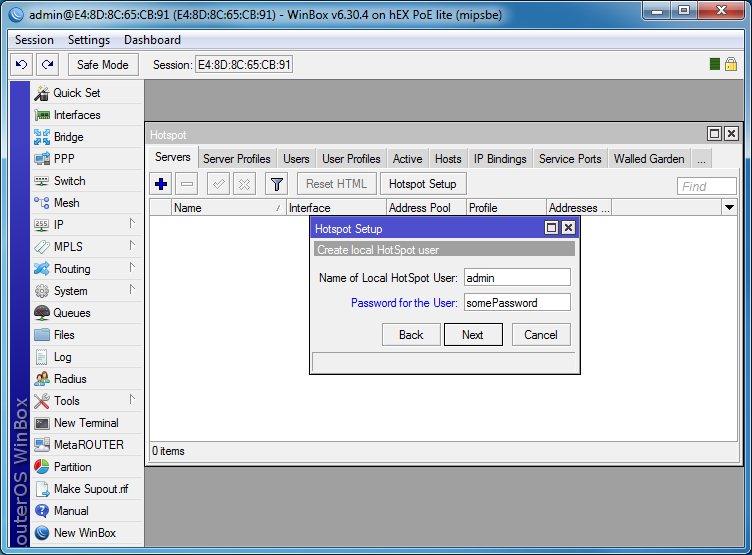This screenshot has width=752, height=555.
Task: Add new hotspot server with plus icon
Action: [x=161, y=184]
